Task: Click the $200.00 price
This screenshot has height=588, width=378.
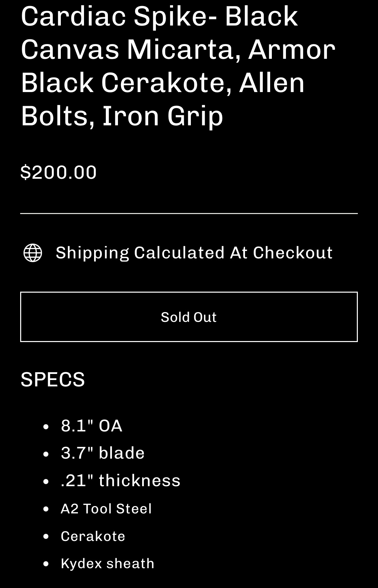Action: tap(58, 172)
